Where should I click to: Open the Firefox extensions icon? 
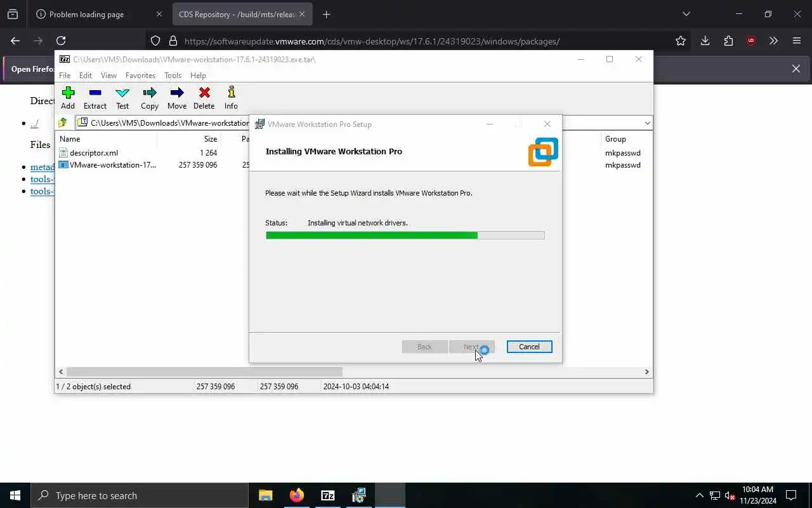click(728, 41)
